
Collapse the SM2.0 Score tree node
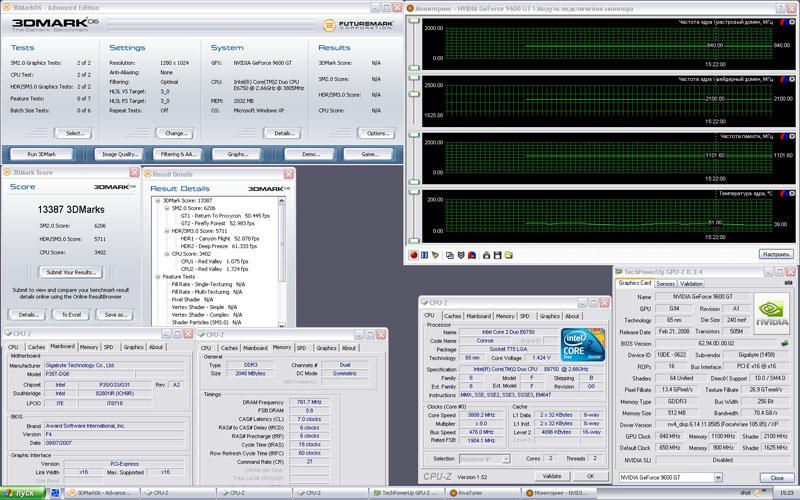click(x=167, y=208)
